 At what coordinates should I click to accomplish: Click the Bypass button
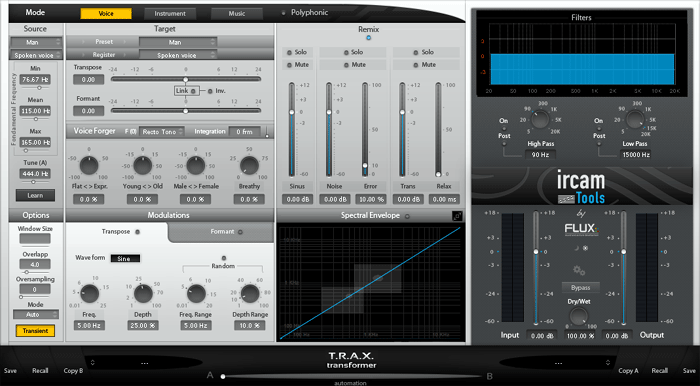click(x=580, y=287)
